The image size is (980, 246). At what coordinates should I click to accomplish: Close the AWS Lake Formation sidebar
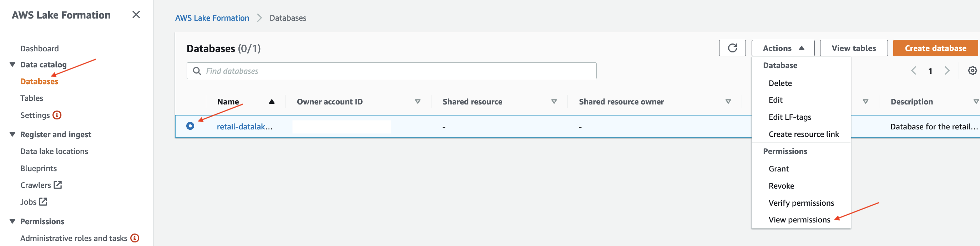point(136,15)
